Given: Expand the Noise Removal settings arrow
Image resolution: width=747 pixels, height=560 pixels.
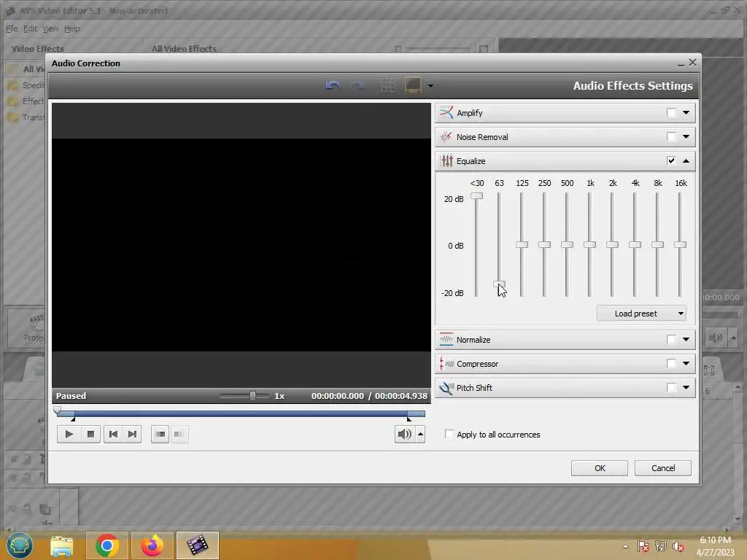Looking at the screenshot, I should coord(686,137).
